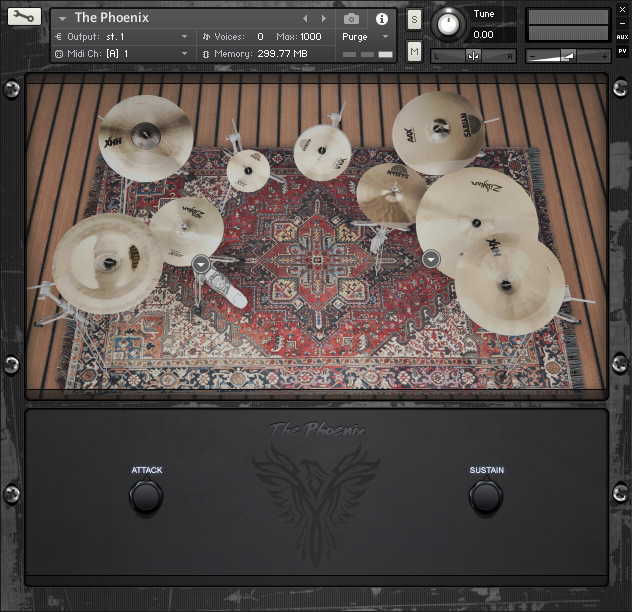Adjust the pan L-R slider
The height and width of the screenshot is (612, 632).
coord(473,56)
